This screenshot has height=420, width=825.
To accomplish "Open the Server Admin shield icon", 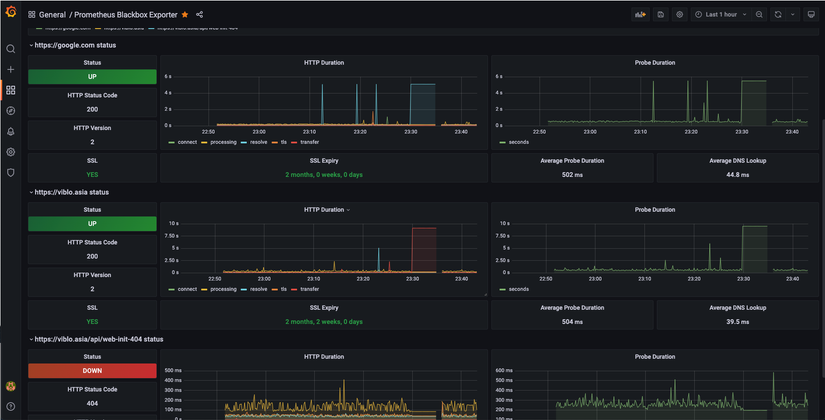I will tap(11, 173).
